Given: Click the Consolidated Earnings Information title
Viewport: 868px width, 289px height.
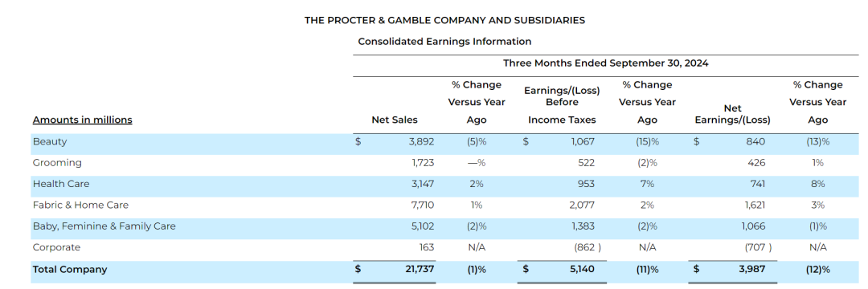Looking at the screenshot, I should tap(444, 42).
